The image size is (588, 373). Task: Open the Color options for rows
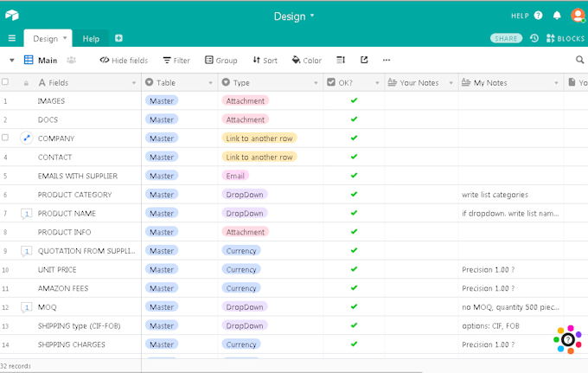[x=307, y=61]
